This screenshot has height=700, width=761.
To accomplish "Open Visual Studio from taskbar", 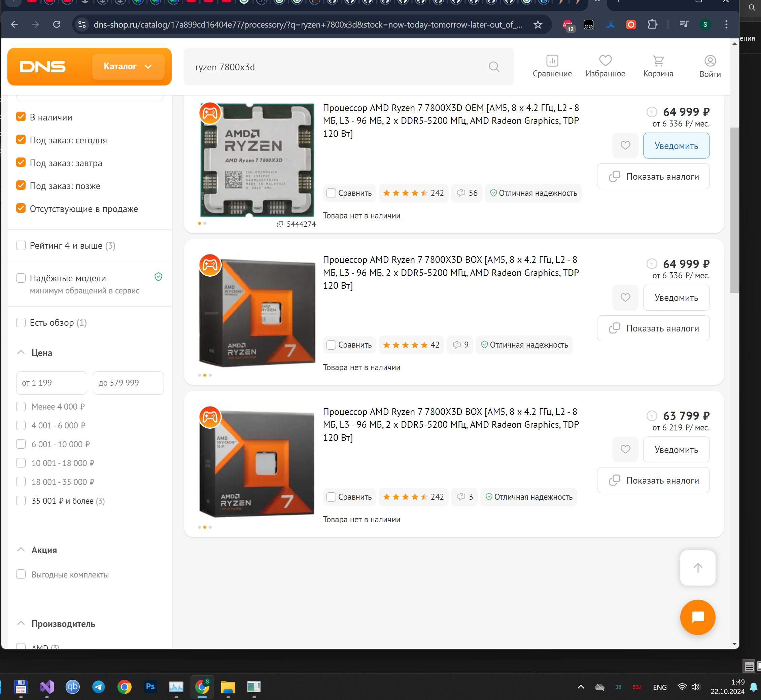I will [46, 687].
